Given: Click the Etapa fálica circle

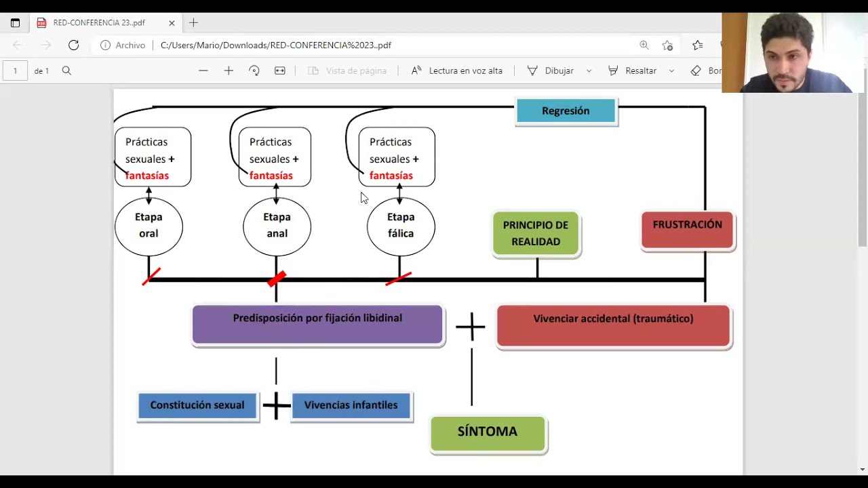Looking at the screenshot, I should click(401, 226).
